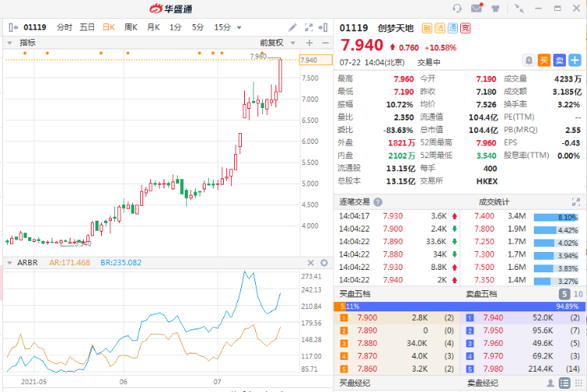Switch to 五日 five-day chart

87,27
